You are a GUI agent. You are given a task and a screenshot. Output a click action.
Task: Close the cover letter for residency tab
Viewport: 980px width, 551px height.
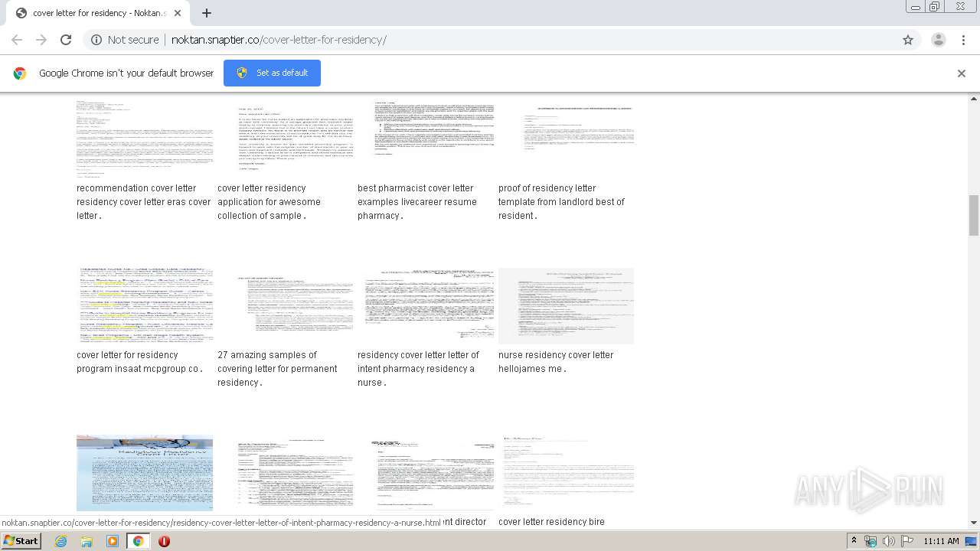point(178,13)
